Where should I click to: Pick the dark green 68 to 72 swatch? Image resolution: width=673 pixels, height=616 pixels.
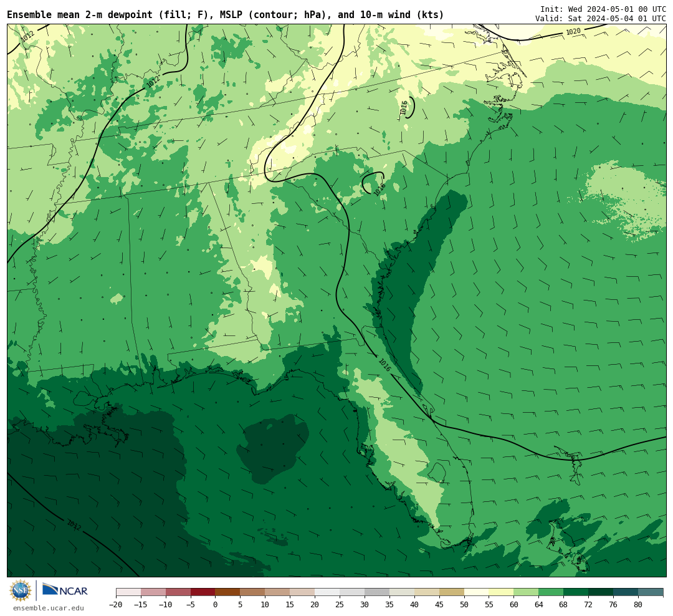coord(576,592)
